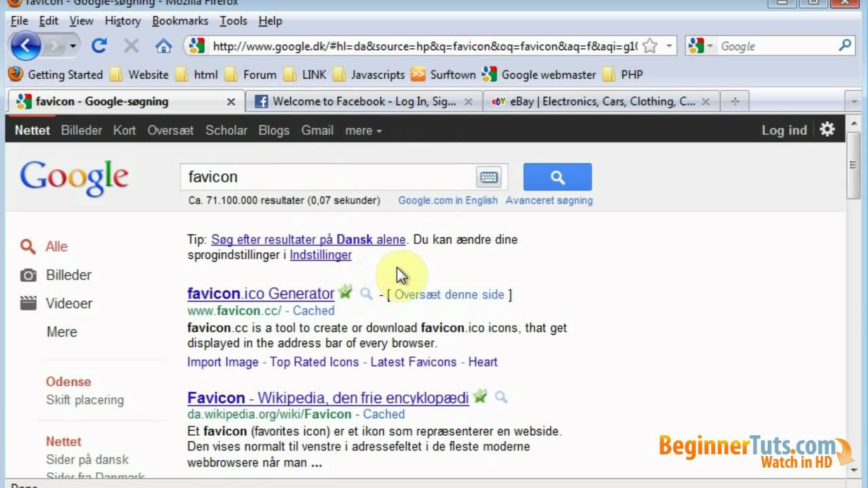Click the magnifier preview icon beside the Wikipedia result

coord(501,398)
